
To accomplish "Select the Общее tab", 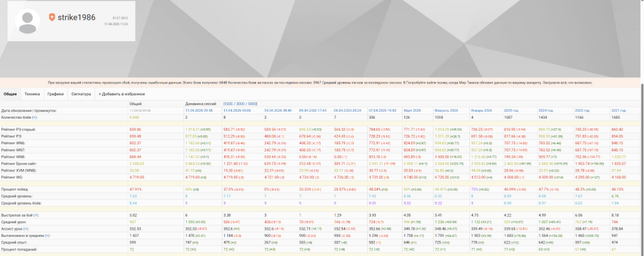I will pos(10,94).
